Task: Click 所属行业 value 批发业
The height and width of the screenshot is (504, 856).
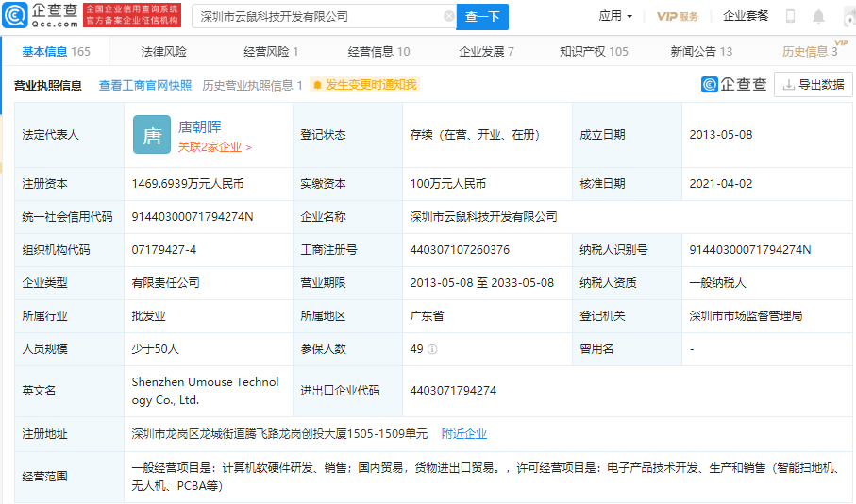Action: [x=148, y=316]
